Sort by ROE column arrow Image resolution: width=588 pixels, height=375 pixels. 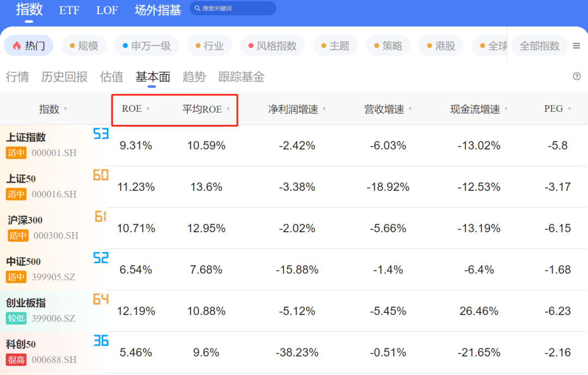pyautogui.click(x=148, y=108)
